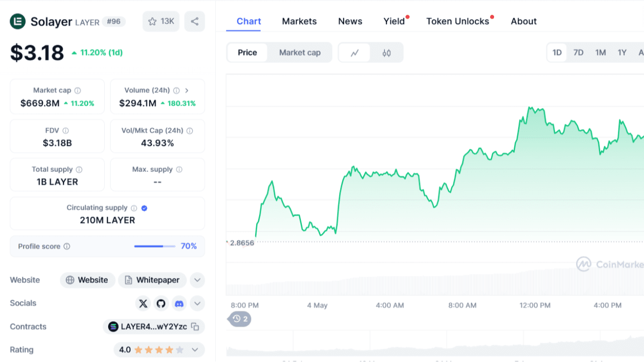Toggle chart to Market cap
Viewport: 644px width, 362px height.
300,53
